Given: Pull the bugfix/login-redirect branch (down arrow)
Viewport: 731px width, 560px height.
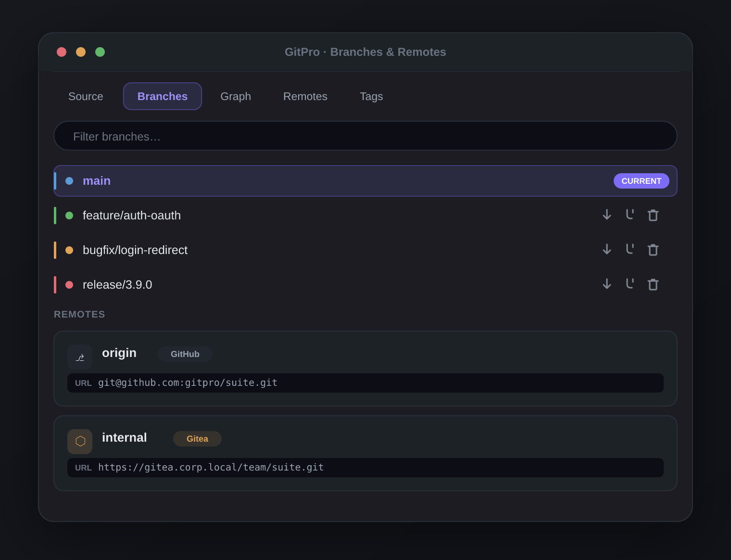Looking at the screenshot, I should [x=607, y=250].
